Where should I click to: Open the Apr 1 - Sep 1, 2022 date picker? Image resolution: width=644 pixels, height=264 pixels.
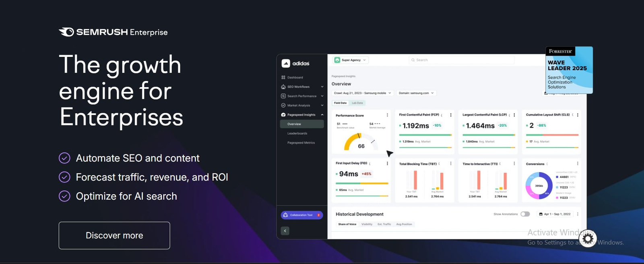pos(555,214)
